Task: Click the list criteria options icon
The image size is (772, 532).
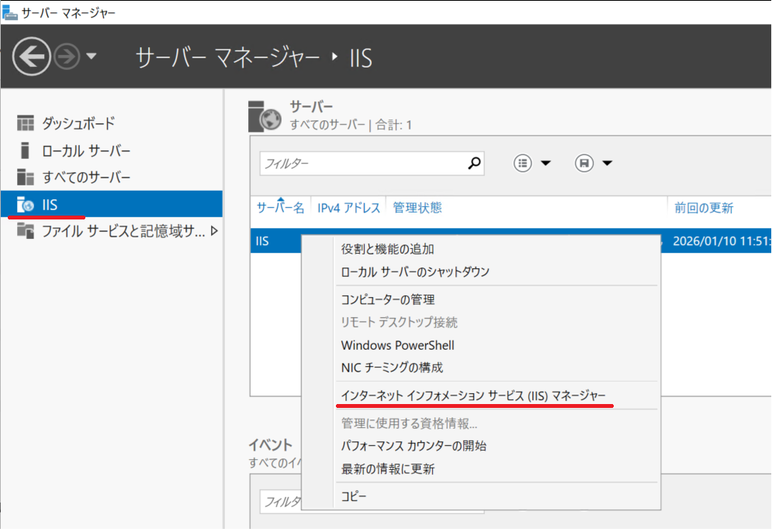Action: coord(522,163)
